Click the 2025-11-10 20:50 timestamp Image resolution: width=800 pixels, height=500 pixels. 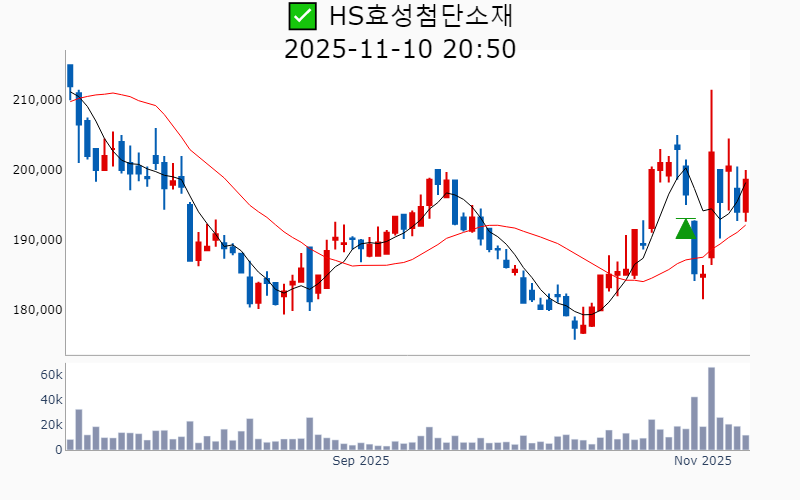[x=400, y=48]
